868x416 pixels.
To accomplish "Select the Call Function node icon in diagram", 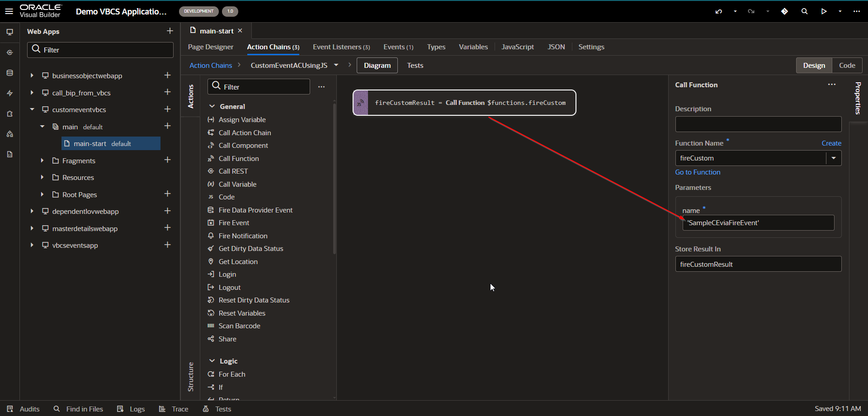I will pyautogui.click(x=360, y=103).
